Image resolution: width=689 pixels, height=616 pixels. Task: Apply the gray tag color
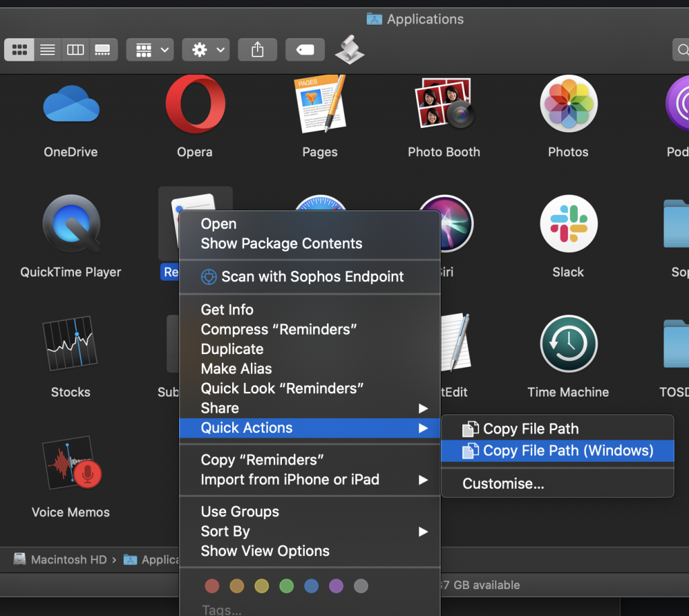361,586
